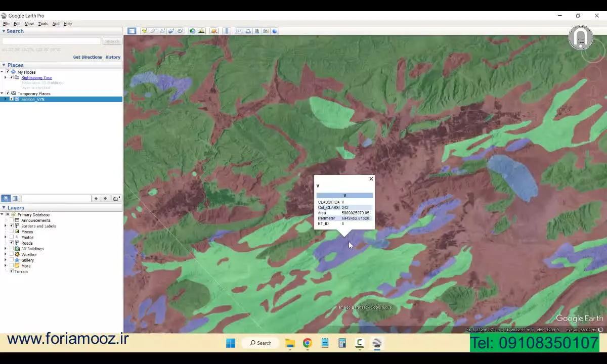The width and height of the screenshot is (607, 364).
Task: Toggle the sunlight across landscape icon
Action: coord(201,31)
